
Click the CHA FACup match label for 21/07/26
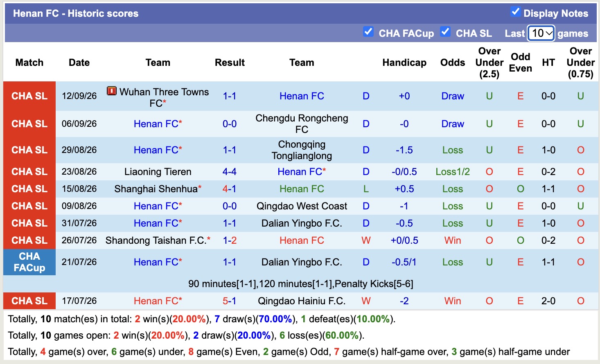click(x=29, y=262)
